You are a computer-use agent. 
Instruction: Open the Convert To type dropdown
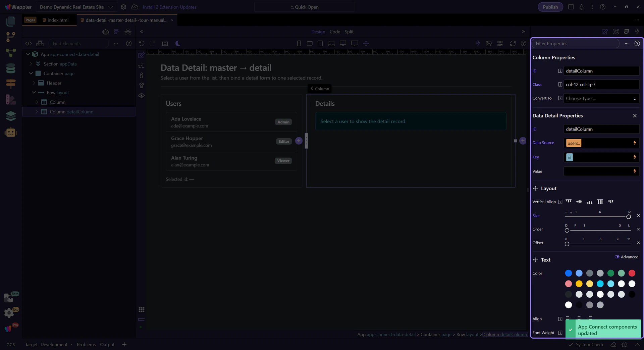601,99
